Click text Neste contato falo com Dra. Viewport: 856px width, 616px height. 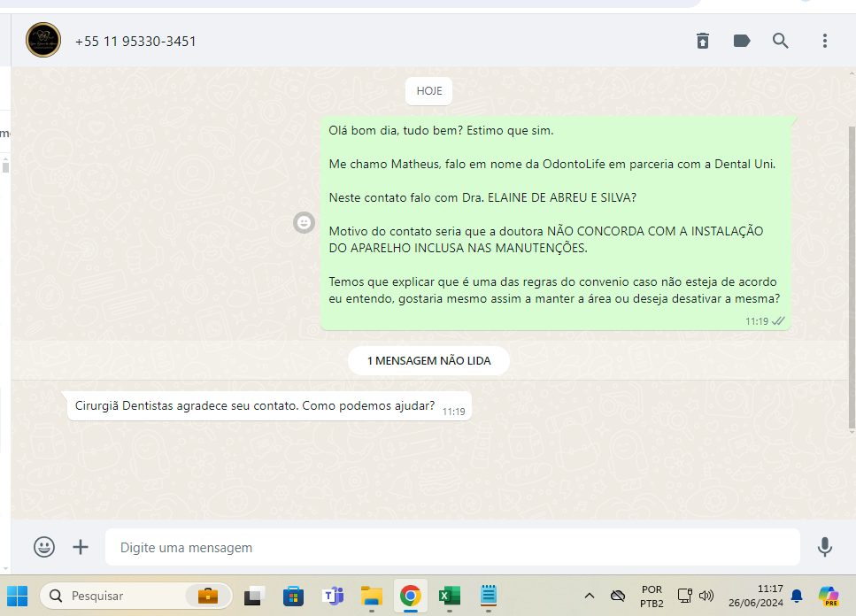click(406, 197)
